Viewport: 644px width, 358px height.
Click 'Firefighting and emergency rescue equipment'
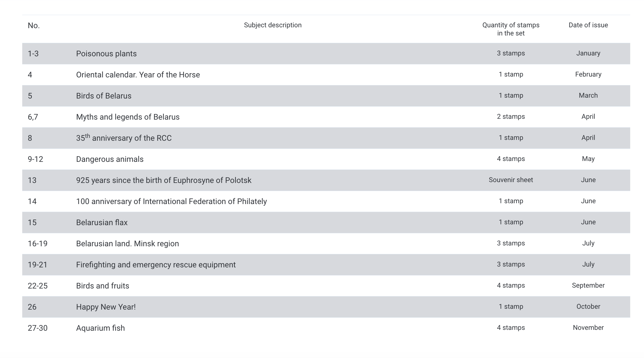(156, 265)
